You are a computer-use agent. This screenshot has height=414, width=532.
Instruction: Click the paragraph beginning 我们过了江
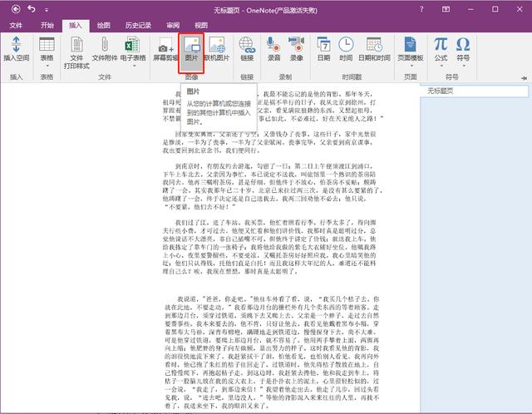coord(269,247)
